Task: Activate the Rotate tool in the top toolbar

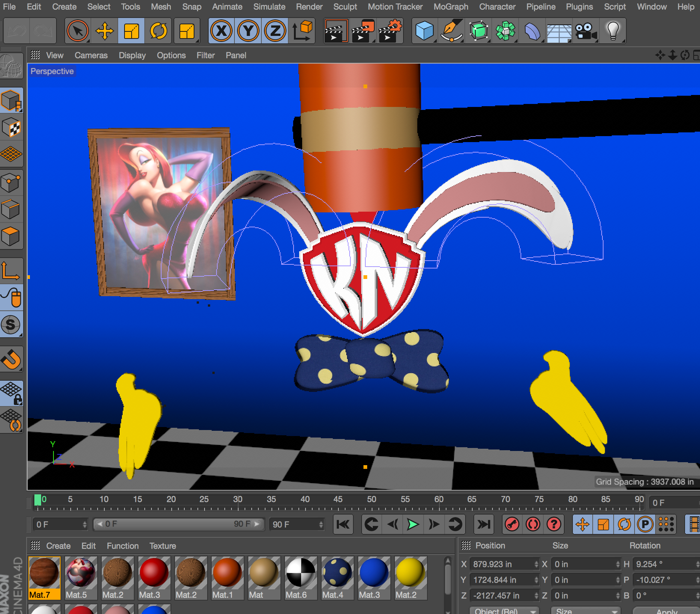Action: click(159, 31)
